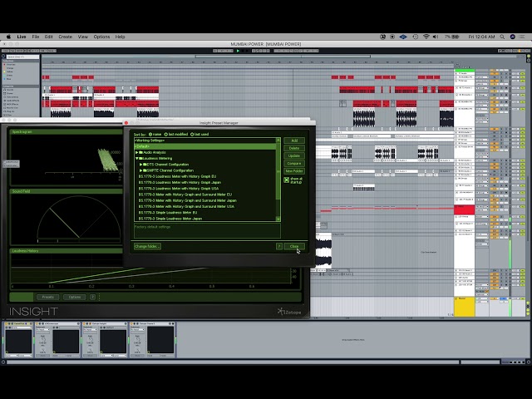Click the Spectrogram panel header

(x=66, y=131)
